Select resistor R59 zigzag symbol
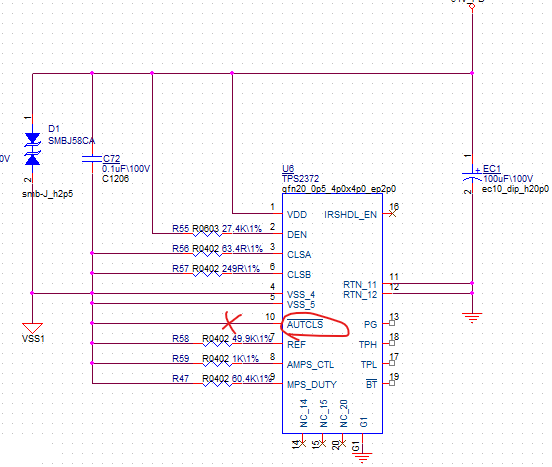 click(x=217, y=364)
